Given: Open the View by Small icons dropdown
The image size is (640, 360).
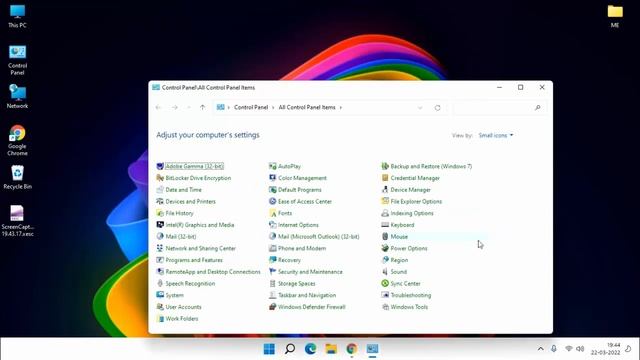Looking at the screenshot, I should [x=496, y=136].
